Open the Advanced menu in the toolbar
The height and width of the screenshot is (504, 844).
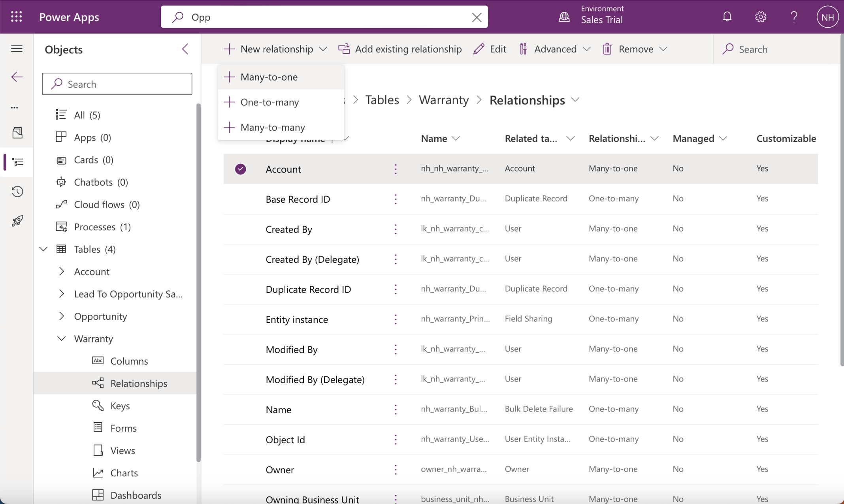pyautogui.click(x=555, y=49)
